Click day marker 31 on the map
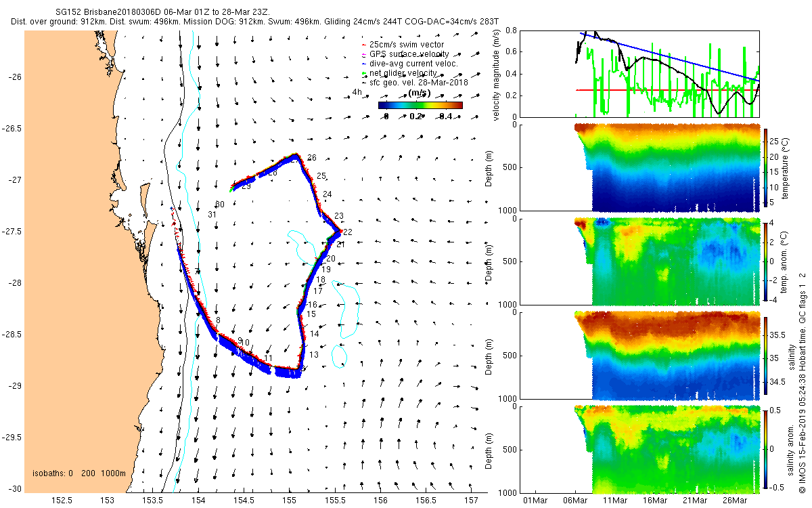Image resolution: width=812 pixels, height=508 pixels. [212, 215]
